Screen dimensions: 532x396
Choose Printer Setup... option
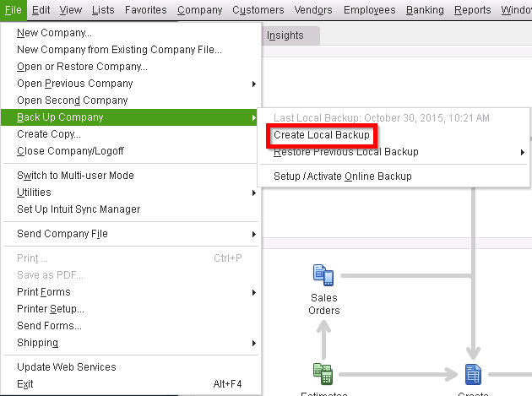point(131,309)
